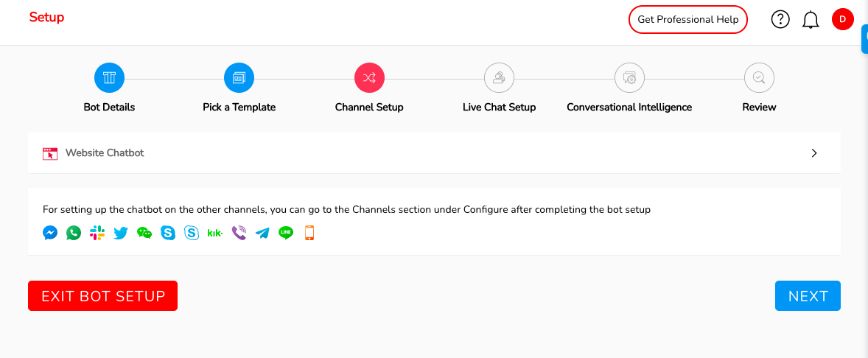868x358 pixels.
Task: Go to the Bot Details step
Action: [109, 77]
